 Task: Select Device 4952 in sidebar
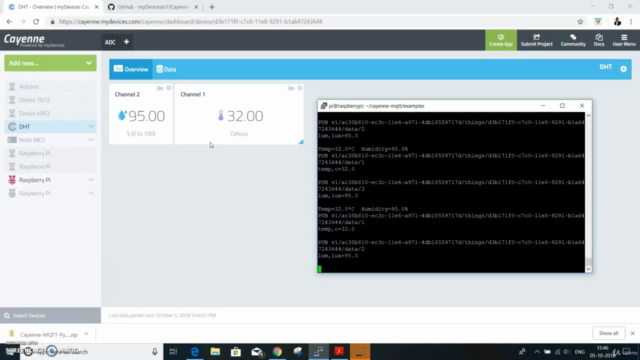[51, 113]
